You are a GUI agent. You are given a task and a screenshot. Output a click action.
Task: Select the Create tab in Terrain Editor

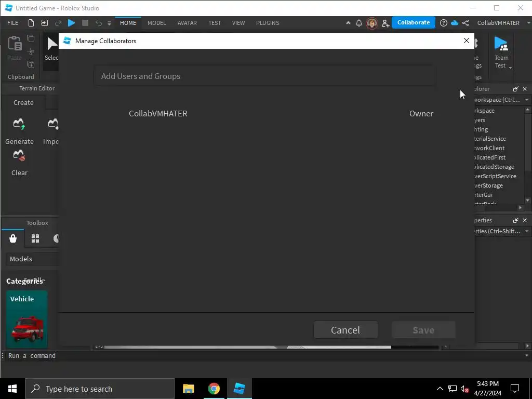pyautogui.click(x=23, y=102)
